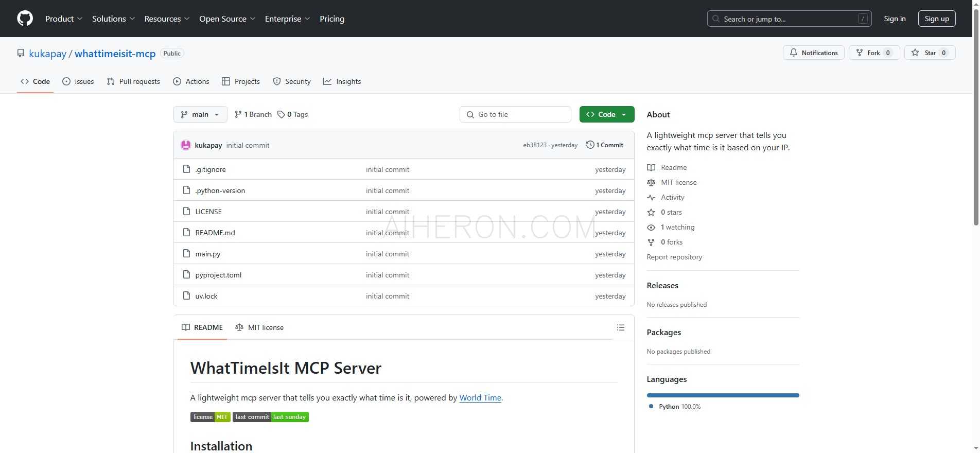Expand the Enterprise menu
This screenshot has width=980, height=453.
(287, 19)
